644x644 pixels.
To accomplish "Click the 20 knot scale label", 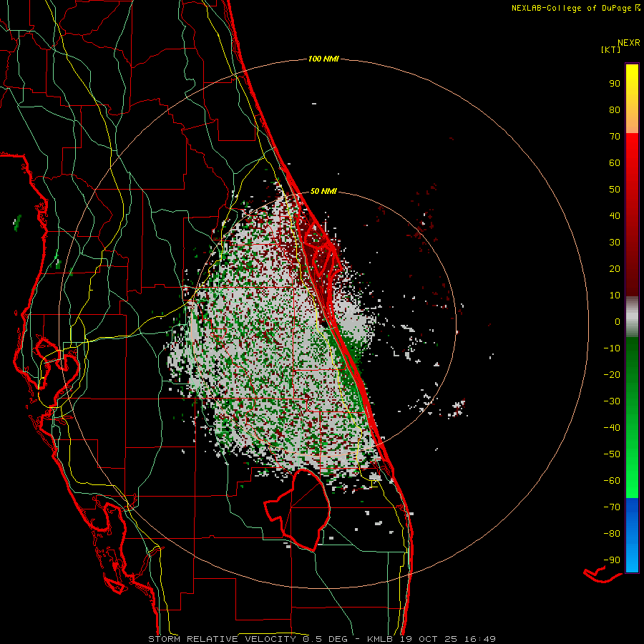I will (615, 269).
